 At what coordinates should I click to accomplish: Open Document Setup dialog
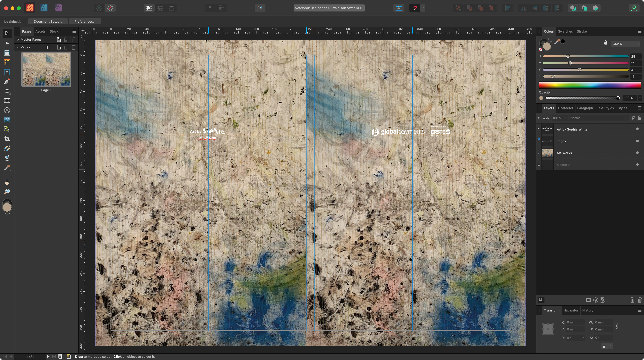[48, 22]
